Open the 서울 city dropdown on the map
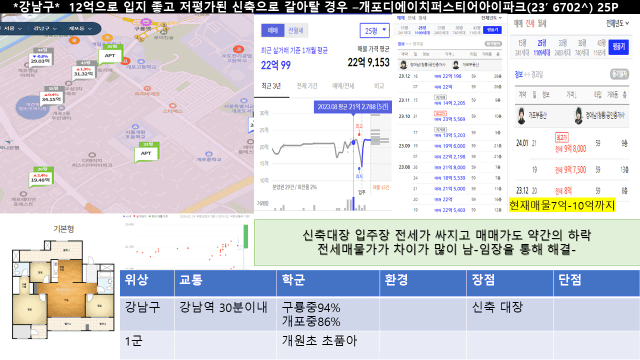This screenshot has height=360, width=640. coord(12,29)
